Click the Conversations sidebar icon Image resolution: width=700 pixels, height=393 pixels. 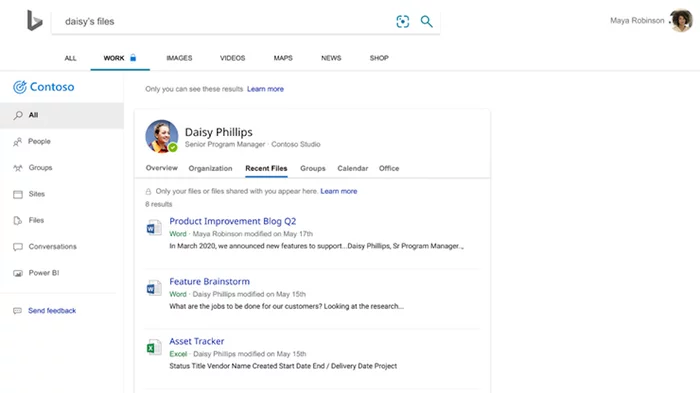pos(18,247)
